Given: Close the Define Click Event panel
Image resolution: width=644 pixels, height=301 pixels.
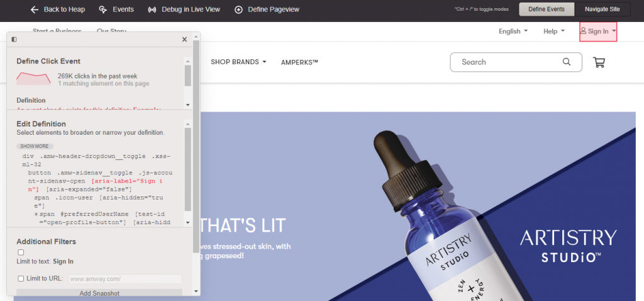Looking at the screenshot, I should [x=184, y=40].
